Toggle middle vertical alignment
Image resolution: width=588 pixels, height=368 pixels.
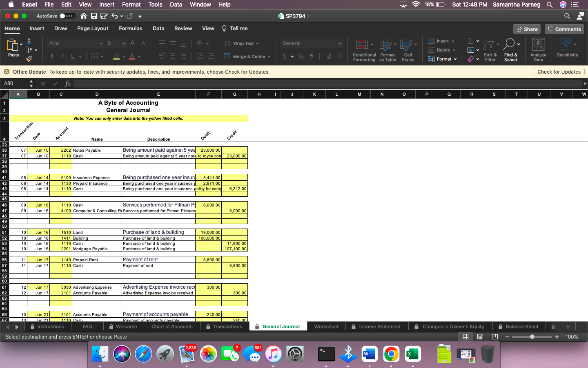click(x=173, y=43)
